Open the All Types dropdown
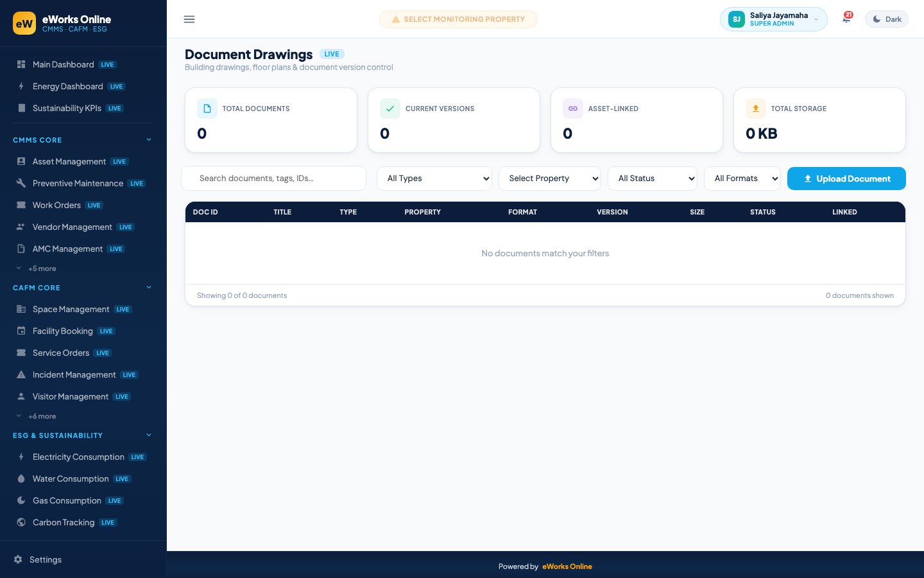This screenshot has height=578, width=924. click(x=434, y=179)
